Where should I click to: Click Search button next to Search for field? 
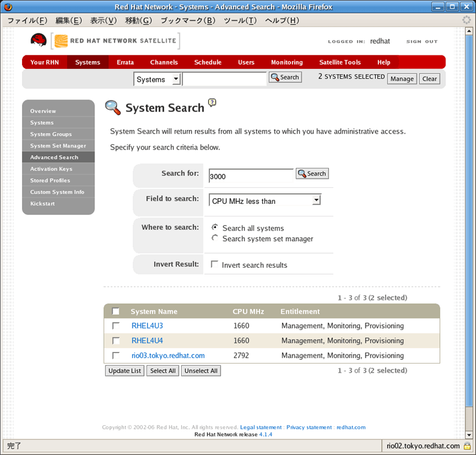(x=312, y=173)
